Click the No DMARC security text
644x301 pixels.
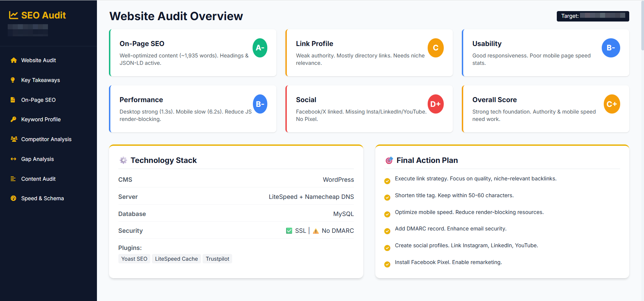tap(338, 231)
